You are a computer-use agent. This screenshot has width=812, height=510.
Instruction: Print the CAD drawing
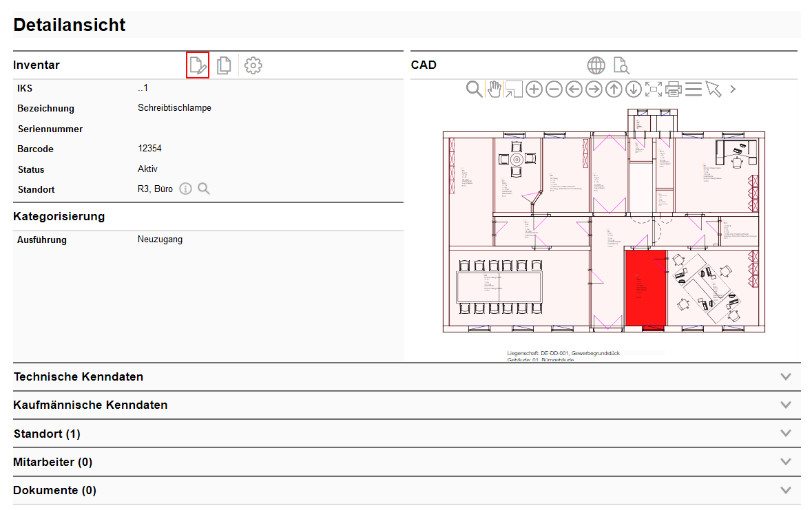click(674, 89)
